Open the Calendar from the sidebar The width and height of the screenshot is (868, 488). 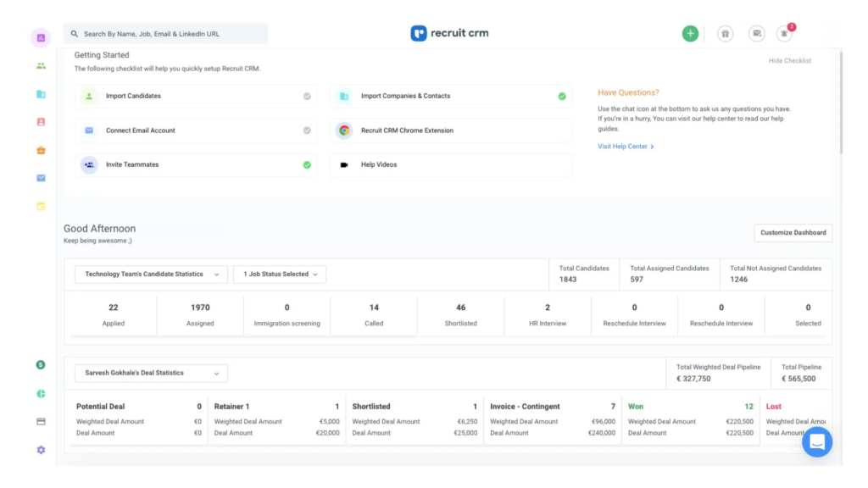tap(41, 206)
